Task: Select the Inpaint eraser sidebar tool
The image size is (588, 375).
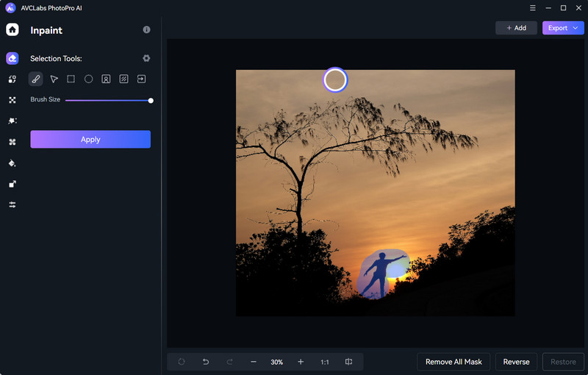Action: tap(12, 58)
